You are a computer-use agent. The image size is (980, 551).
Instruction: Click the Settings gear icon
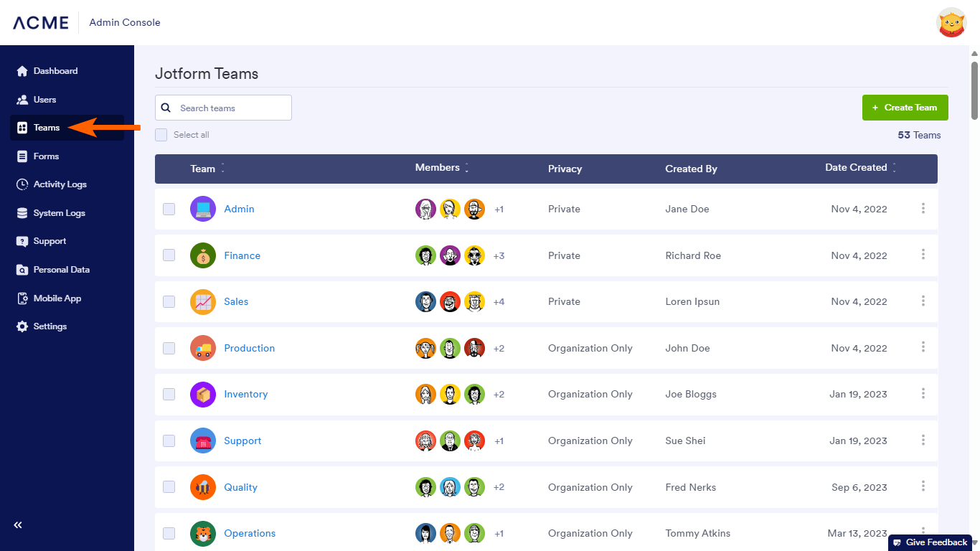[x=22, y=326]
